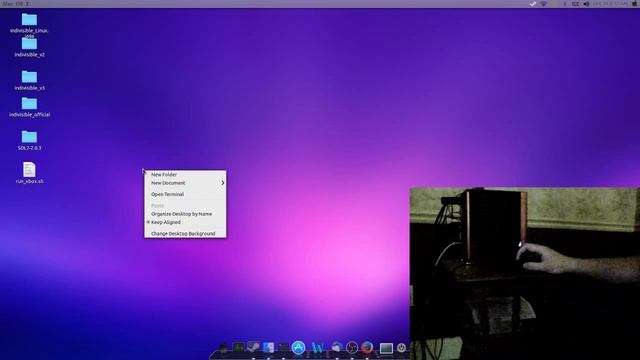The image size is (640, 360).
Task: Open the volume control in top bar
Action: point(586,4)
